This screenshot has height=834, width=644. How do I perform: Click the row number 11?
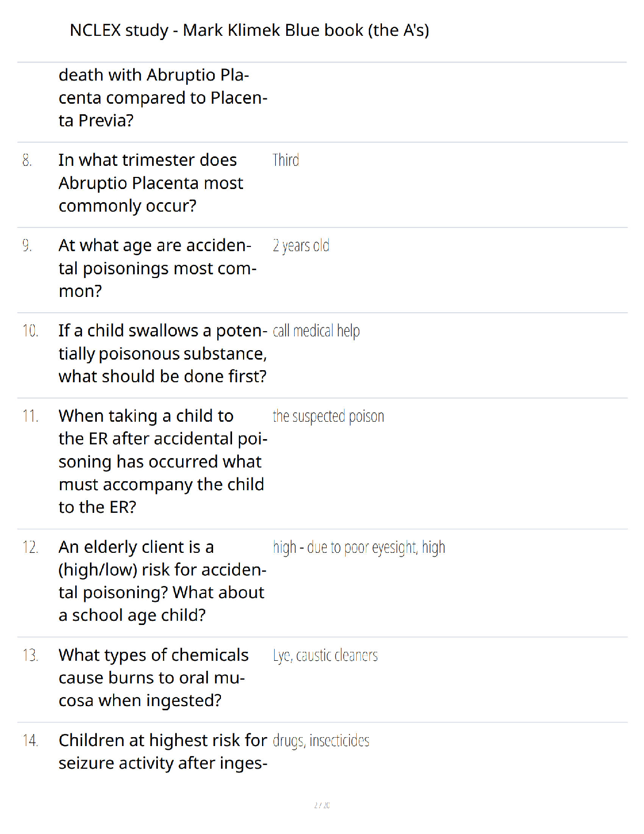[x=30, y=416]
